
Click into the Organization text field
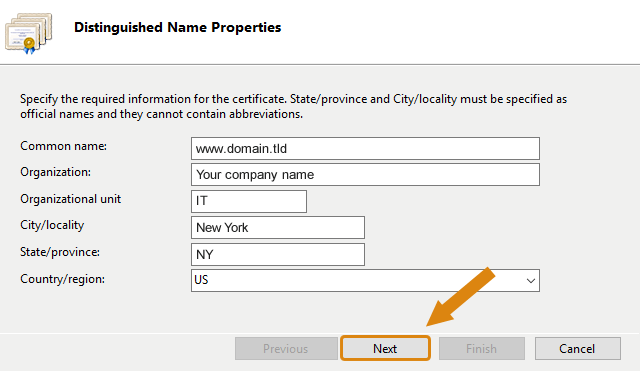365,175
